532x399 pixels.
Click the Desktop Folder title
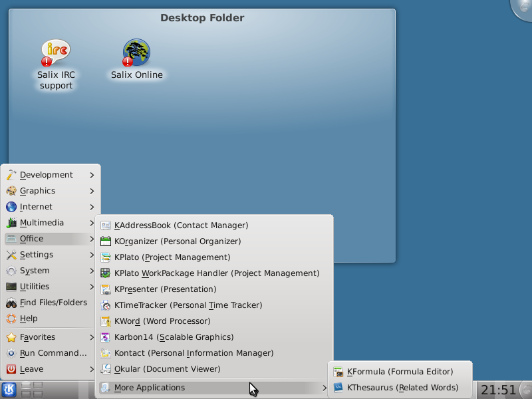click(x=202, y=18)
